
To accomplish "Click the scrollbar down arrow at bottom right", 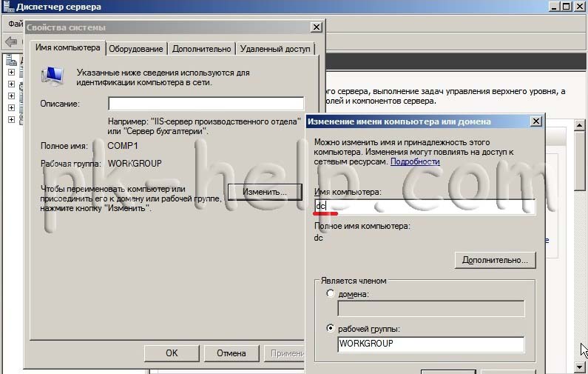I will [581, 367].
